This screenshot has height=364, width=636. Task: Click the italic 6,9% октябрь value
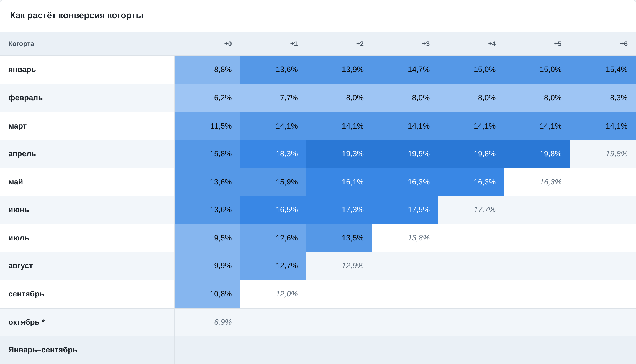click(223, 322)
